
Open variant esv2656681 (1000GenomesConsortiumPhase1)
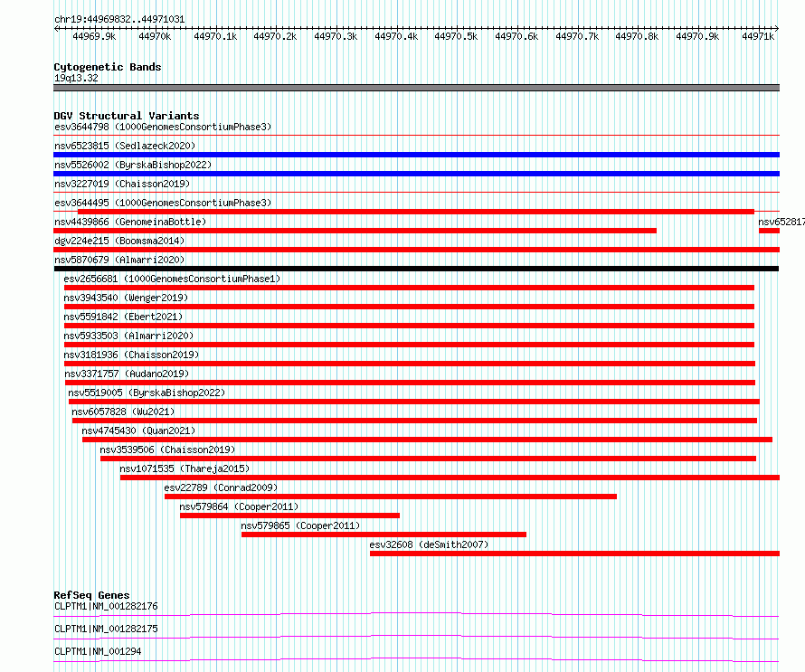(x=172, y=279)
